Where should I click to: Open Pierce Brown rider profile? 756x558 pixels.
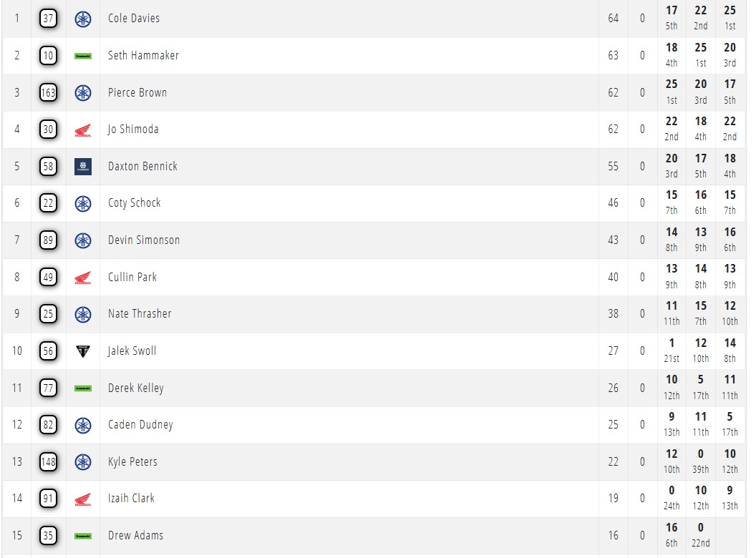tap(137, 92)
